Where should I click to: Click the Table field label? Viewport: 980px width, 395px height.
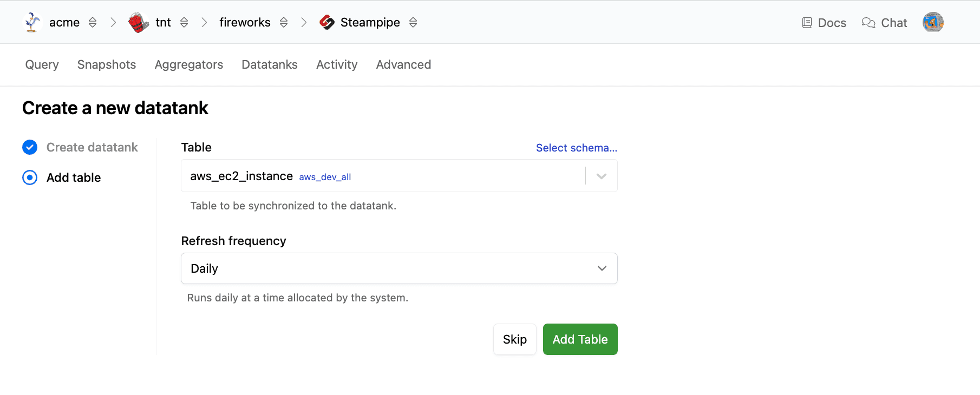[196, 147]
